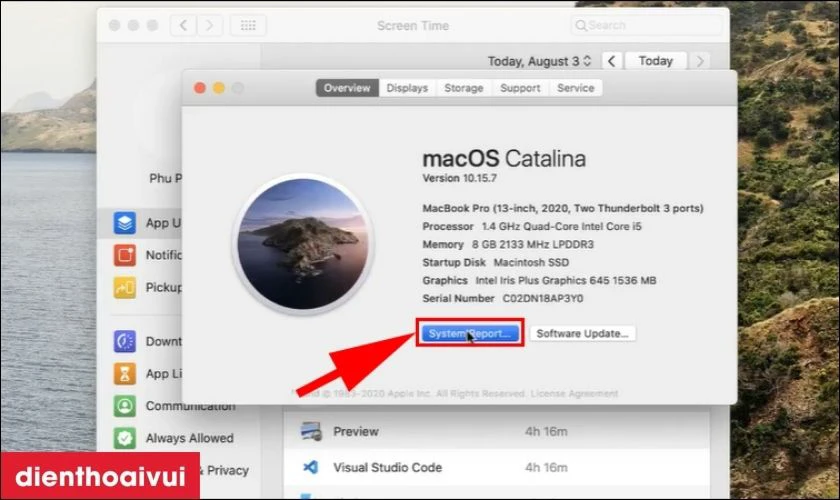Click the Today button in Screen Time
The image size is (840, 500).
point(656,61)
